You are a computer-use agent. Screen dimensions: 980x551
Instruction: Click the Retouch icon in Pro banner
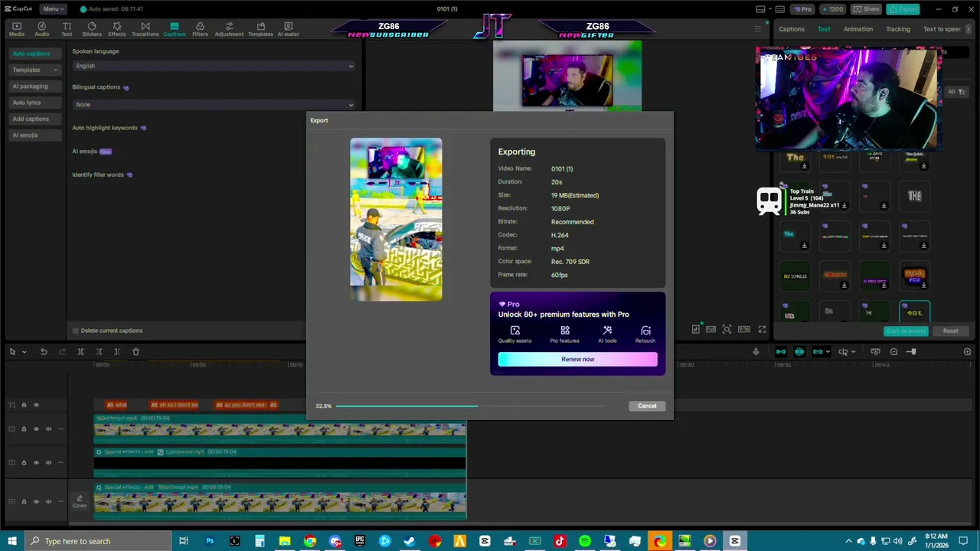[x=645, y=331]
